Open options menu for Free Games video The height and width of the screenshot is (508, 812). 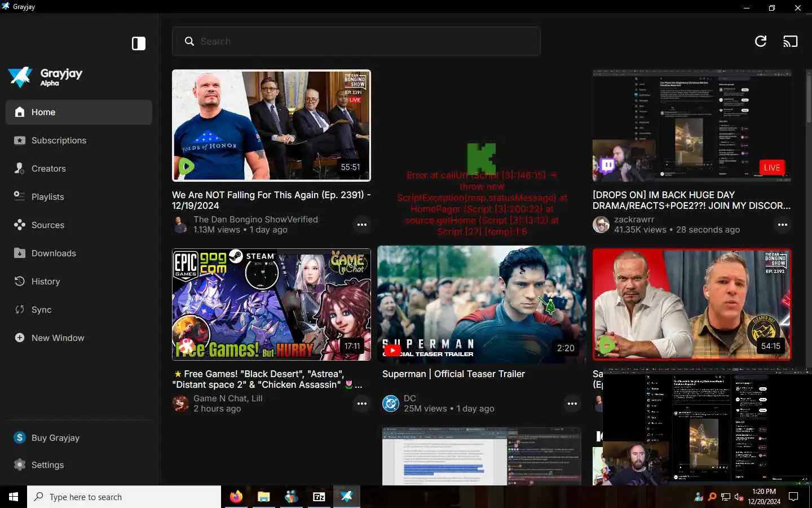[362, 404]
